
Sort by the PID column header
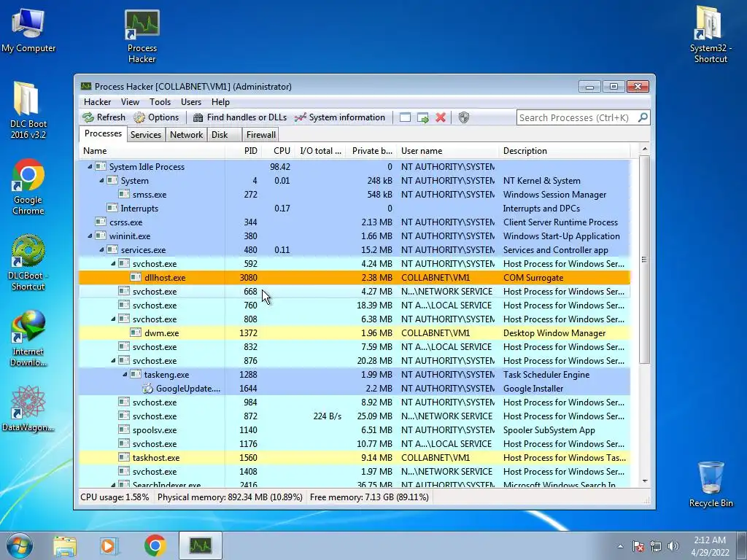coord(244,151)
